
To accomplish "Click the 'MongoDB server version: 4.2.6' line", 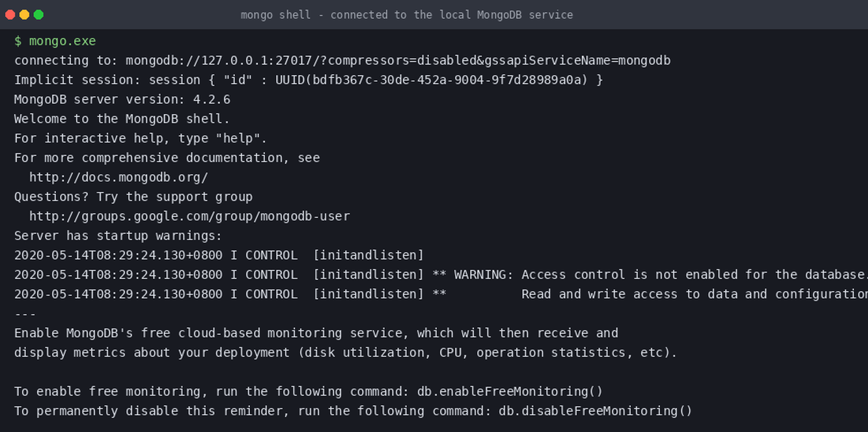I will [x=122, y=99].
